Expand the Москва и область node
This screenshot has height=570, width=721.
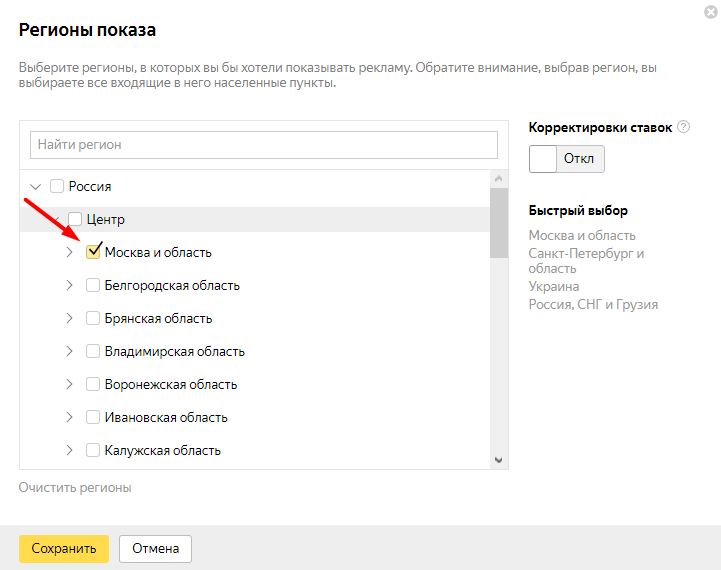(x=69, y=252)
